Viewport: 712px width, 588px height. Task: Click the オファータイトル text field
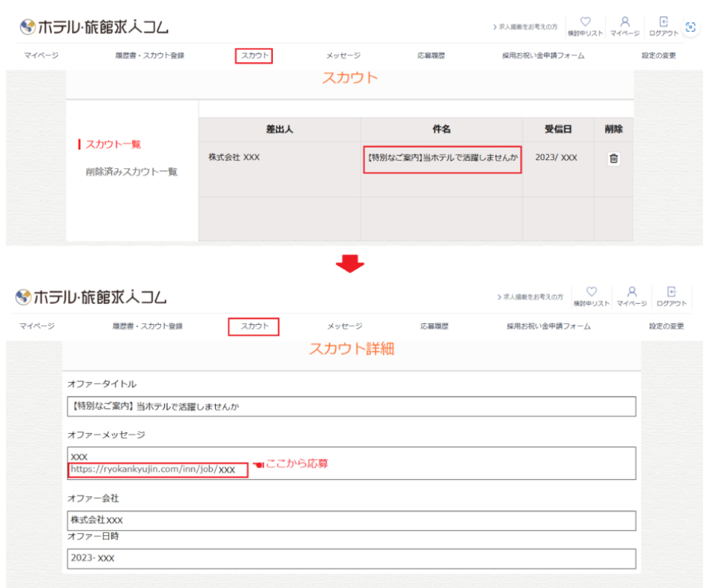pos(352,406)
